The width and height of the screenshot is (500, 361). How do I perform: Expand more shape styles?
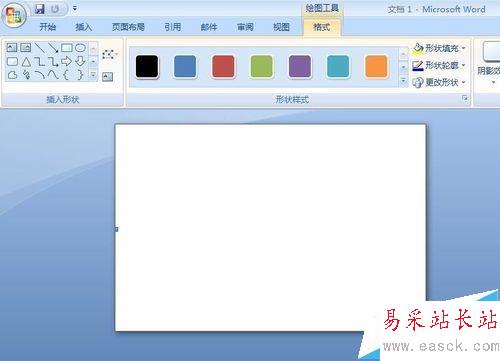[x=404, y=81]
